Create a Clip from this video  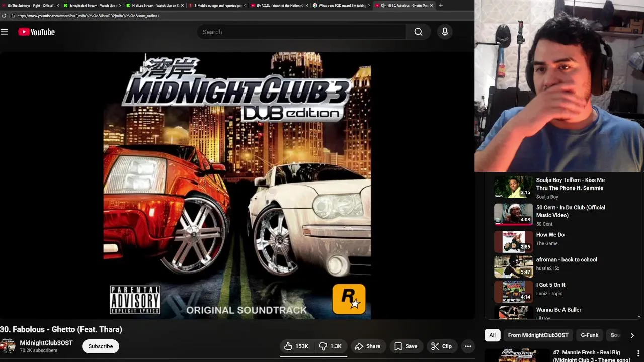(442, 346)
